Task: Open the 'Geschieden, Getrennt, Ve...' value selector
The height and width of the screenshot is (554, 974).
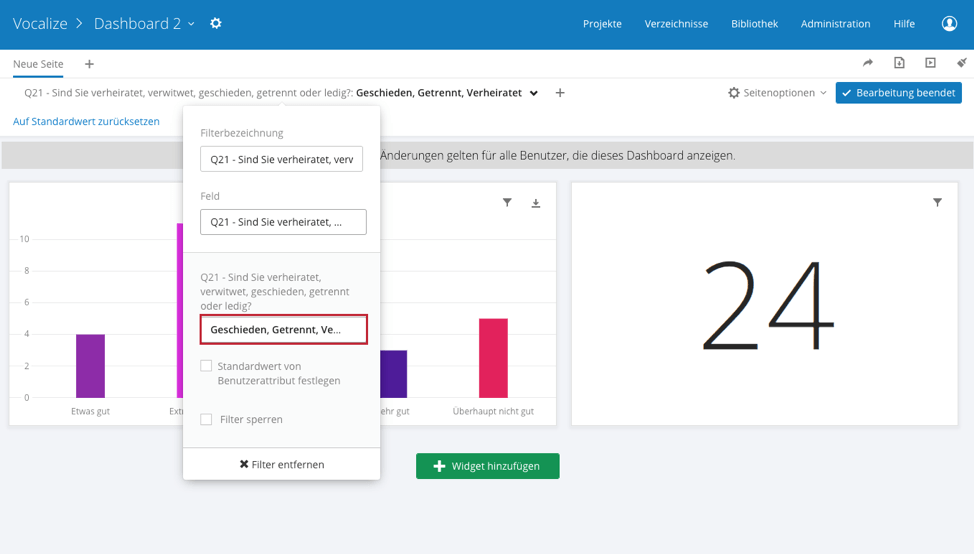Action: [283, 329]
